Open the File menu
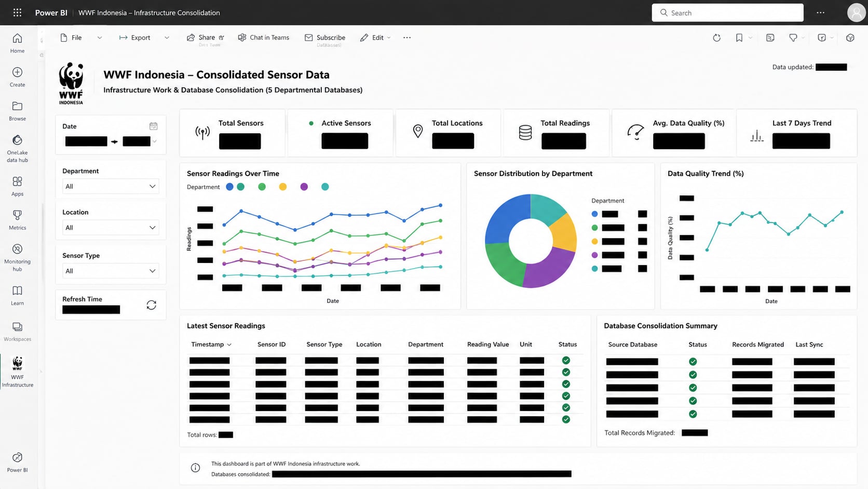This screenshot has width=868, height=489. click(x=71, y=37)
